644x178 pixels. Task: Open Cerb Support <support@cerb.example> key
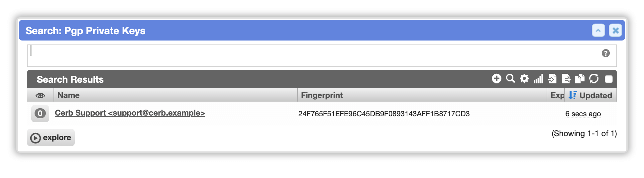tap(130, 113)
